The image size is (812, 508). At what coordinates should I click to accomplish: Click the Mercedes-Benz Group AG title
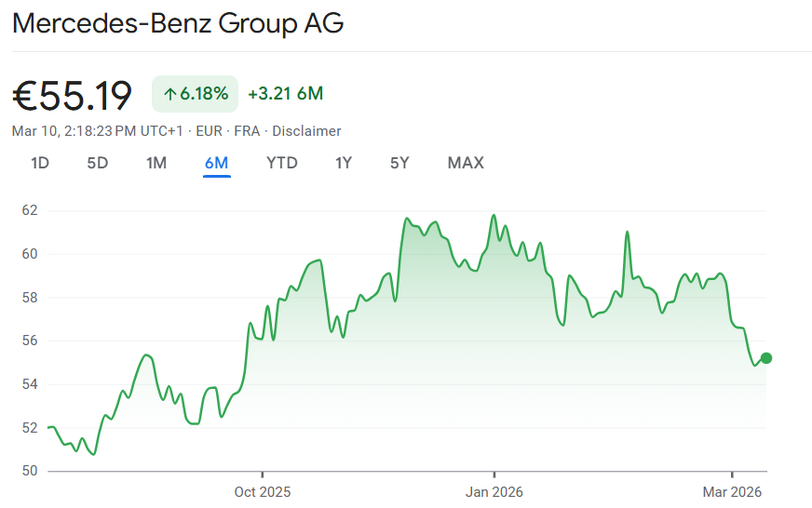click(178, 23)
